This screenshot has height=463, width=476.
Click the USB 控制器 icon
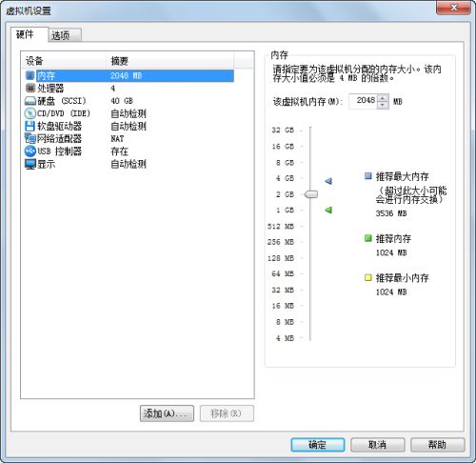pyautogui.click(x=30, y=151)
